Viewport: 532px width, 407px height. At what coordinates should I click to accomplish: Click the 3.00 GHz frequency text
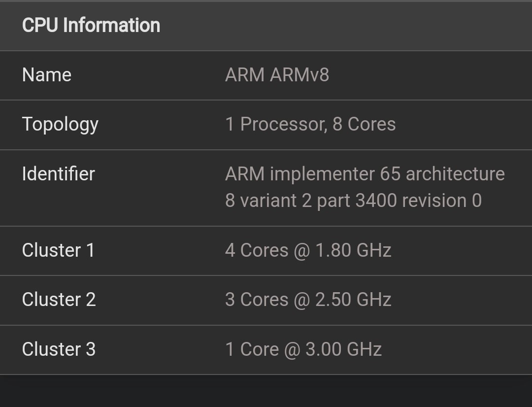coord(344,349)
